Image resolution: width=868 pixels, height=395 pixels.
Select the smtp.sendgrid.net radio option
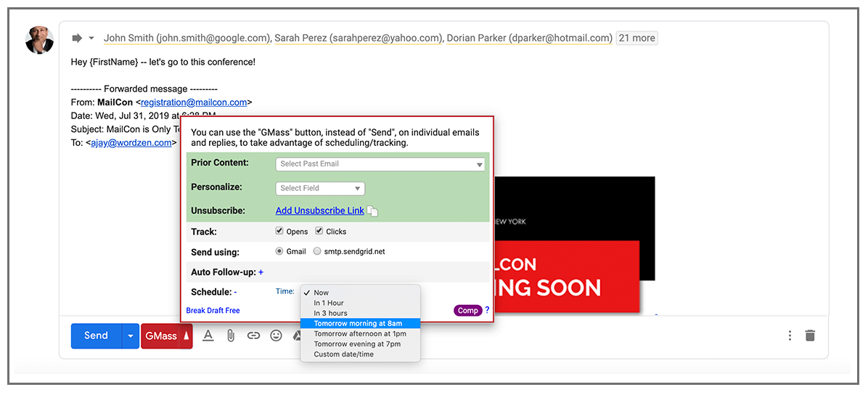[317, 252]
